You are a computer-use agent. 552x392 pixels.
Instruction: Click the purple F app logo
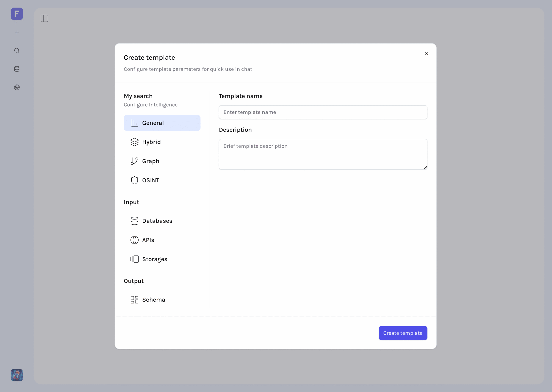pos(17,14)
